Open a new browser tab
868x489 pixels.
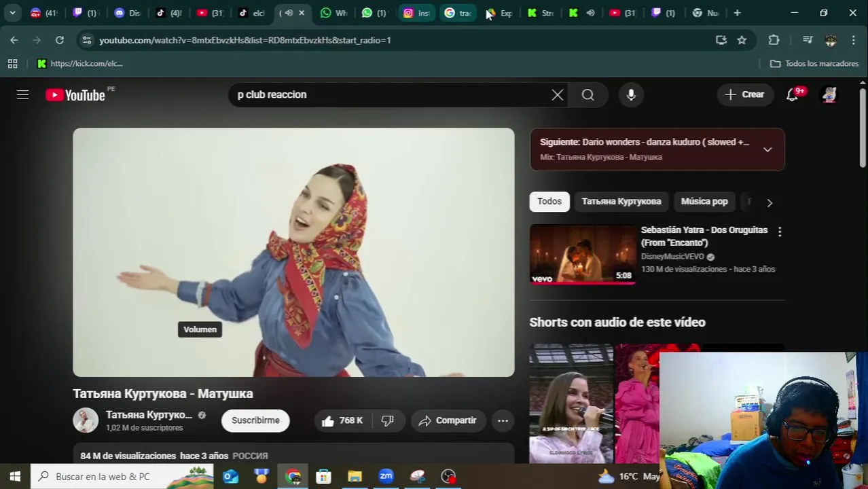pos(737,13)
